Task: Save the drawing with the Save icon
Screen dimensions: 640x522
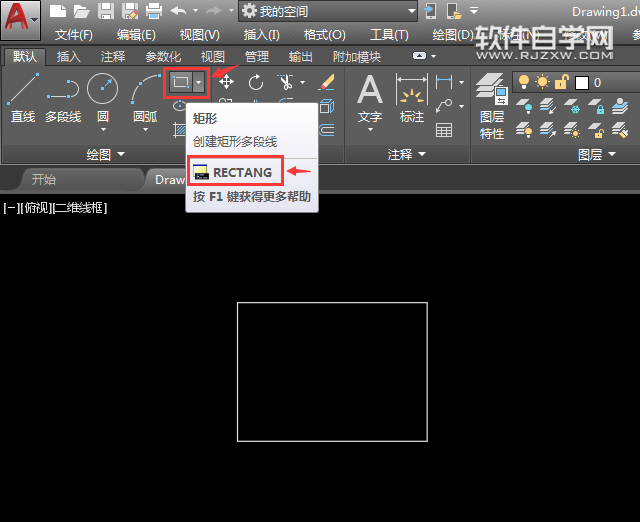Action: click(106, 11)
